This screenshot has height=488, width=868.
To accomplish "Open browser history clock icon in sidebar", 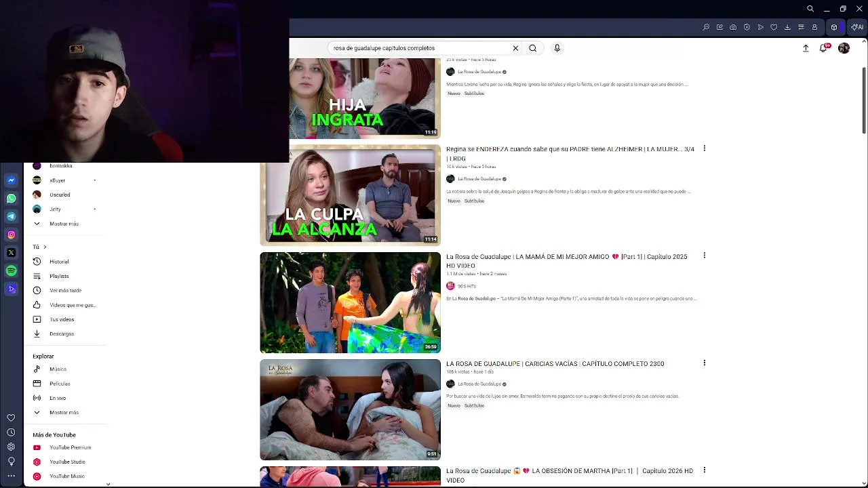I will tap(11, 432).
